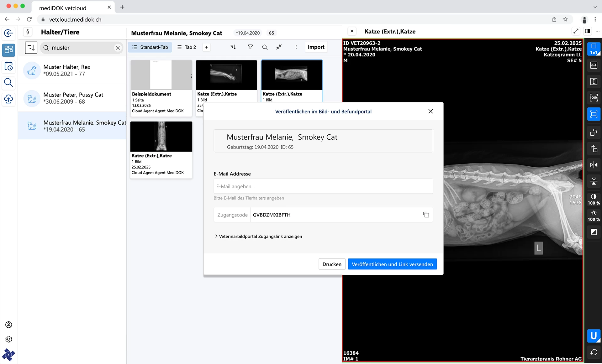Open the three-dot more options menu
Screen dimensions: 602x364
(x=296, y=47)
